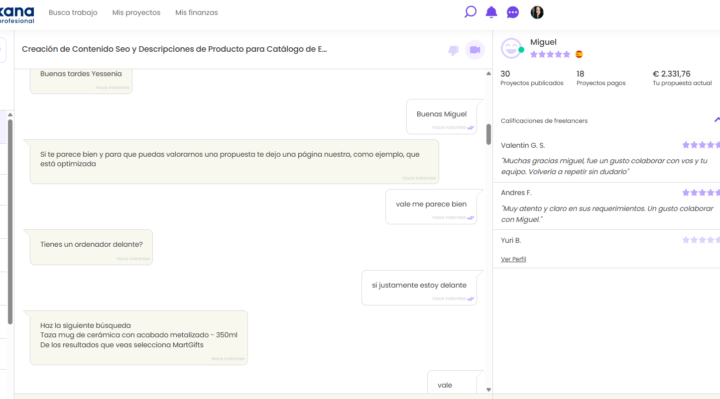Click Andres F. star rating
This screenshot has width=720, height=399.
(701, 192)
